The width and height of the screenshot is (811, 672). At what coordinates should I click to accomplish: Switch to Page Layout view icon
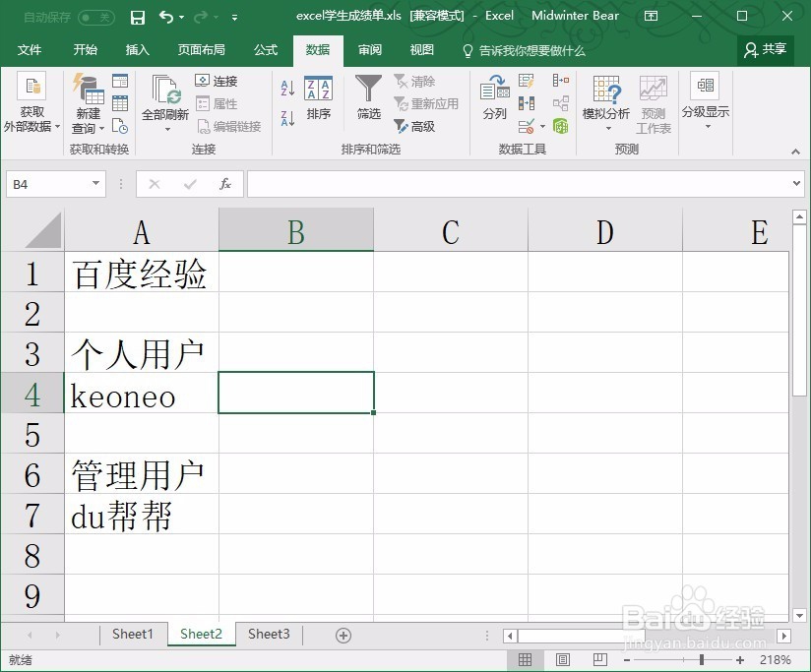tap(563, 660)
